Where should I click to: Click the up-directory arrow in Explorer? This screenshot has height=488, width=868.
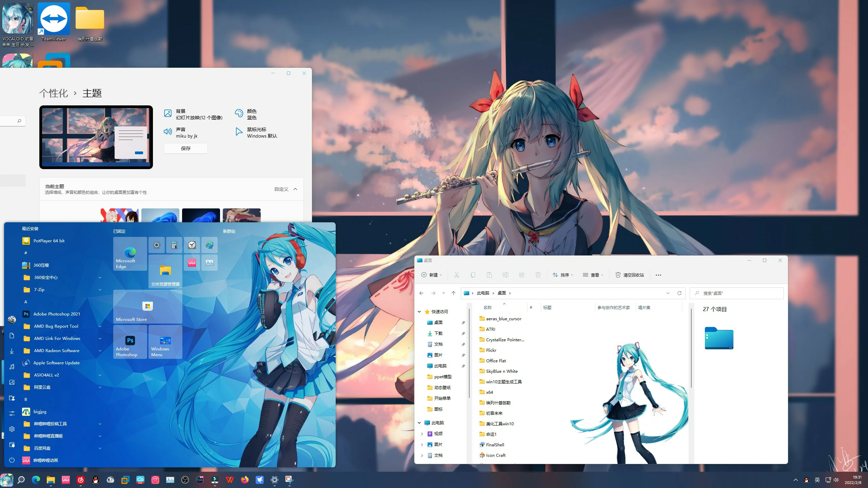click(x=453, y=293)
